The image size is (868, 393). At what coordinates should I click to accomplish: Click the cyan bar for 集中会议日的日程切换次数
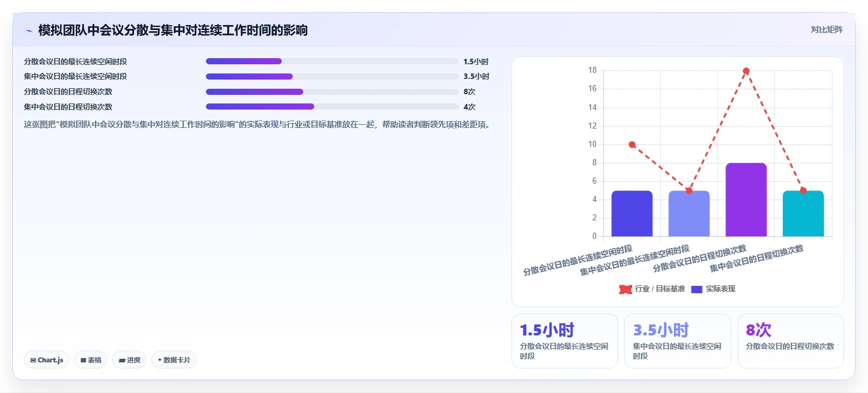[803, 214]
